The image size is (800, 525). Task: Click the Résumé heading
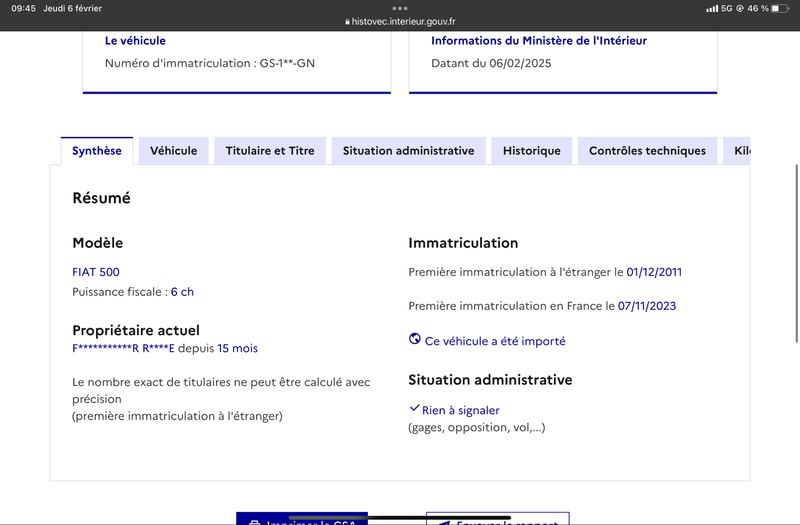(x=102, y=198)
